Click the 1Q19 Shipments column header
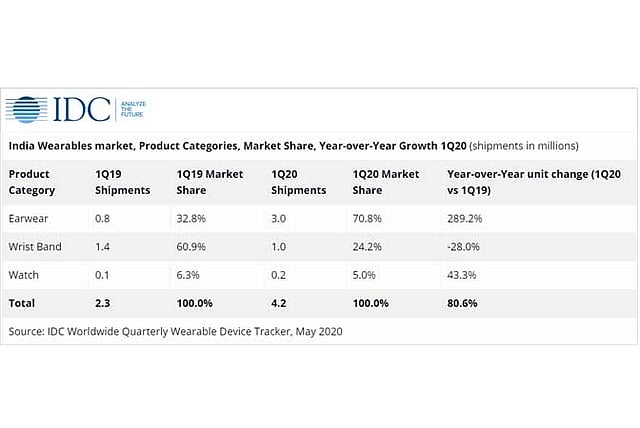Viewport: 640px width, 428px height. click(x=122, y=180)
